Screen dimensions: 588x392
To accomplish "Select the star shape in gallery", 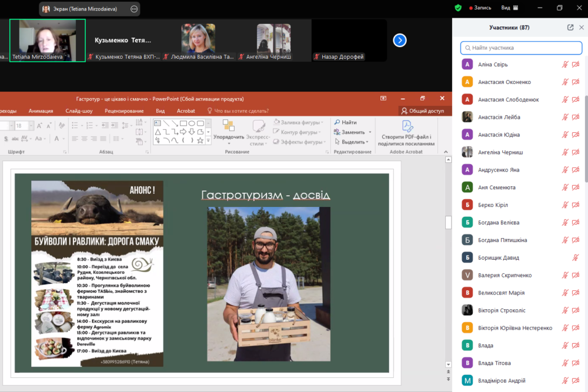I will 201,140.
